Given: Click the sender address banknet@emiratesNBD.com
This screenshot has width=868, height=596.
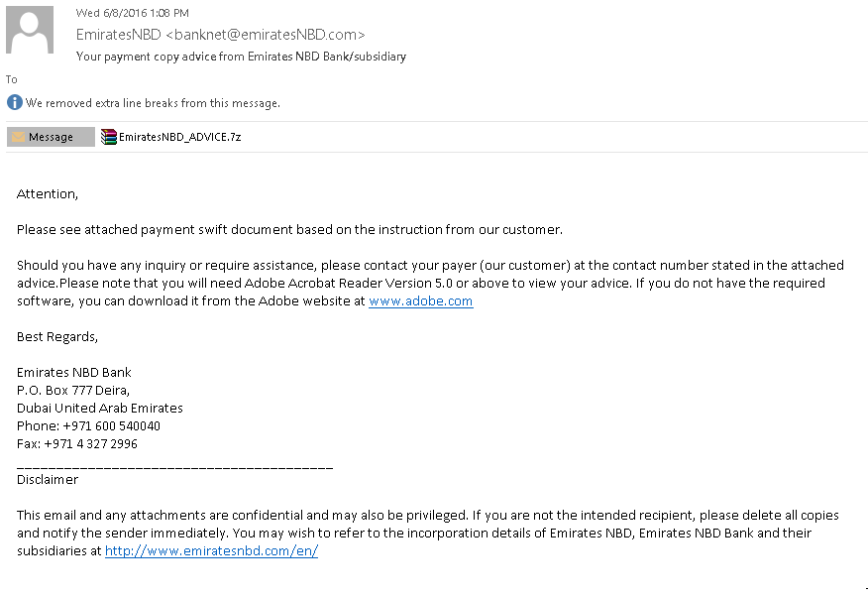Looking at the screenshot, I should 266,35.
